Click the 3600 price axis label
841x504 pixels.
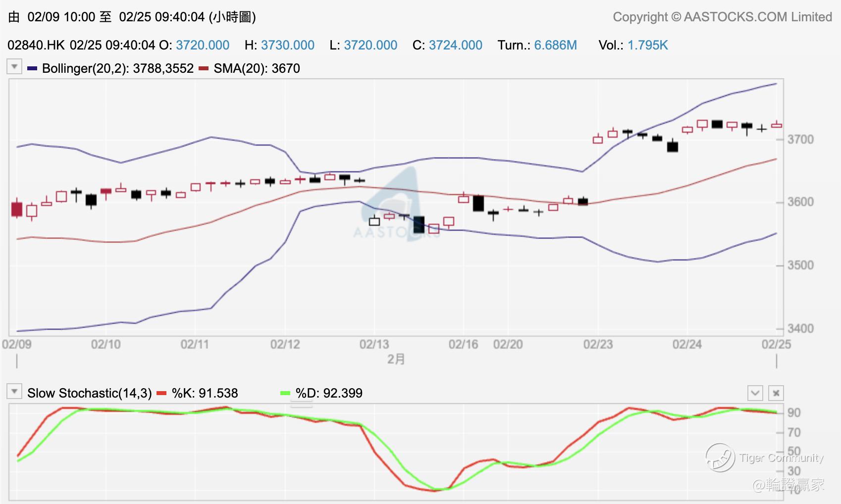[801, 202]
